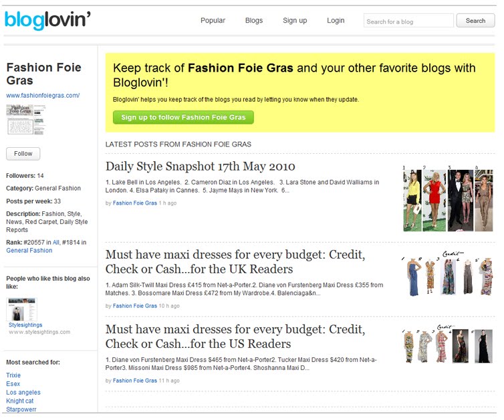Click the Daily Style Snapshot post image
This screenshot has width=504, height=420.
tap(448, 199)
